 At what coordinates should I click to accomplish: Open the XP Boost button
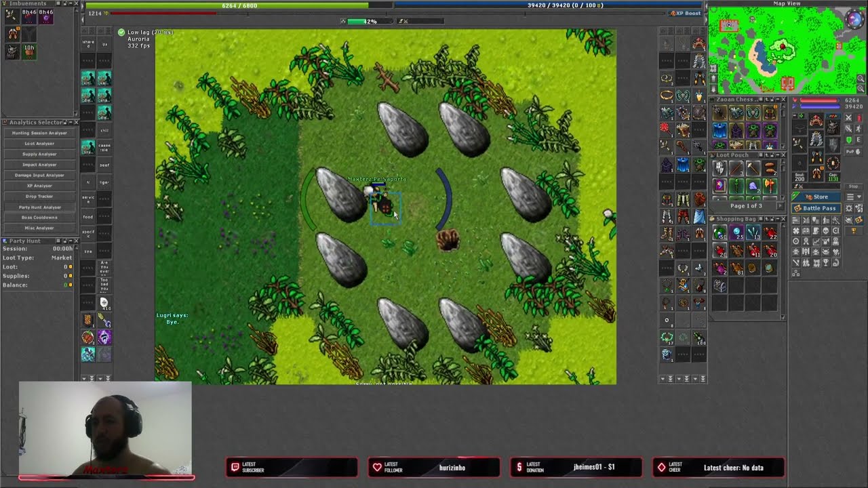tap(686, 13)
